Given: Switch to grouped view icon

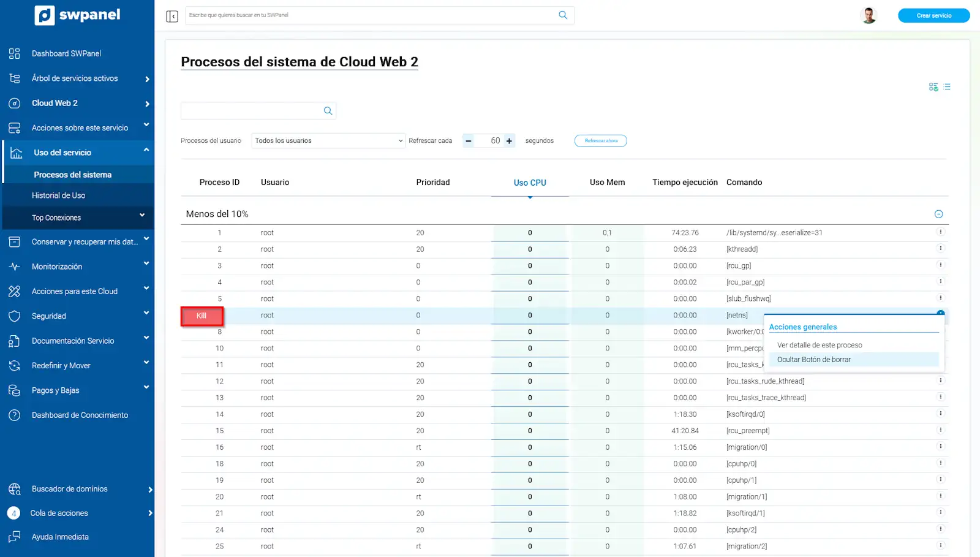Looking at the screenshot, I should click(x=933, y=87).
